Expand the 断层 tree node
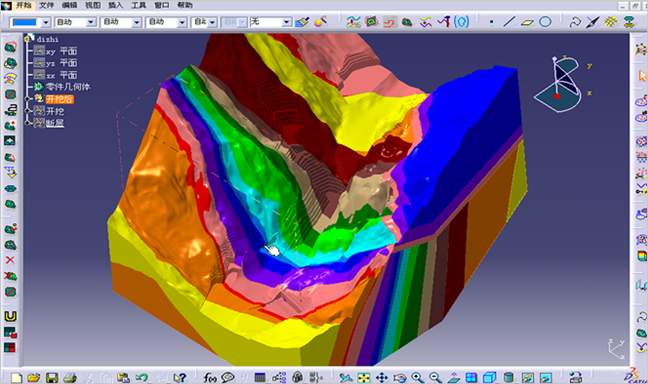Screen dimensions: 648x384 pyautogui.click(x=28, y=123)
